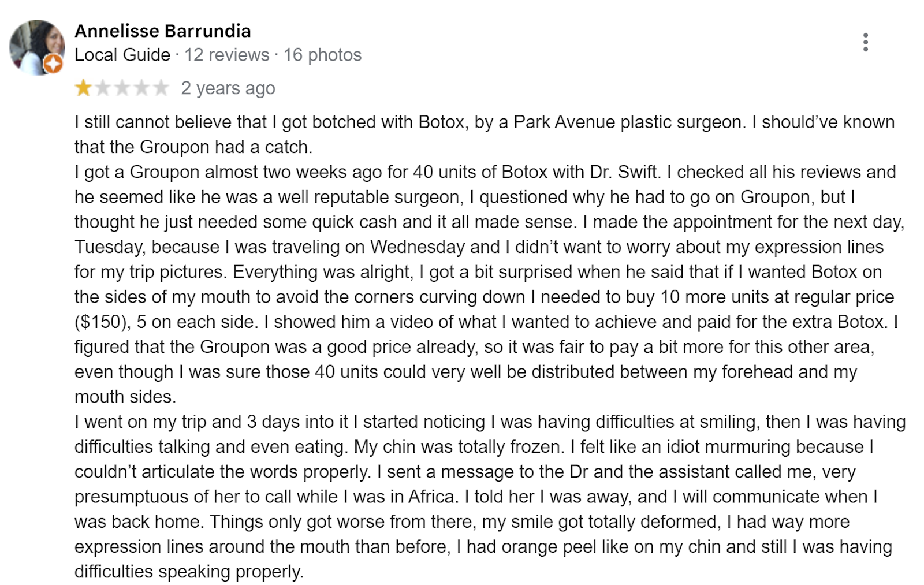The height and width of the screenshot is (585, 924).
Task: Click the fifth gray rating star
Action: click(x=161, y=88)
